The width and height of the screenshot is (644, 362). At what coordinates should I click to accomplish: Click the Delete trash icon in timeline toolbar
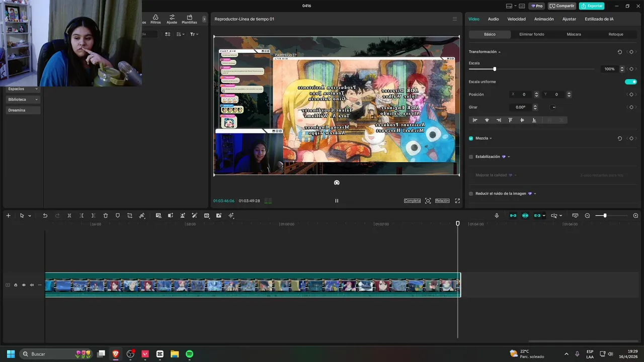106,216
